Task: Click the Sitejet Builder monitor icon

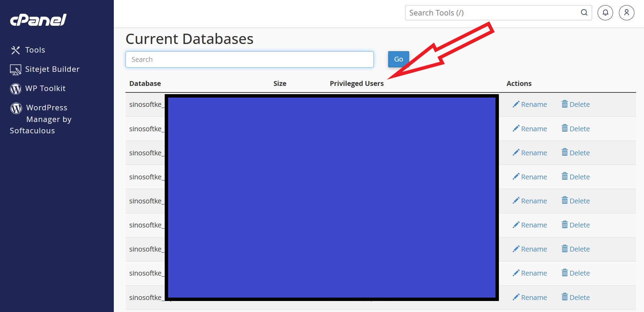Action: point(15,69)
